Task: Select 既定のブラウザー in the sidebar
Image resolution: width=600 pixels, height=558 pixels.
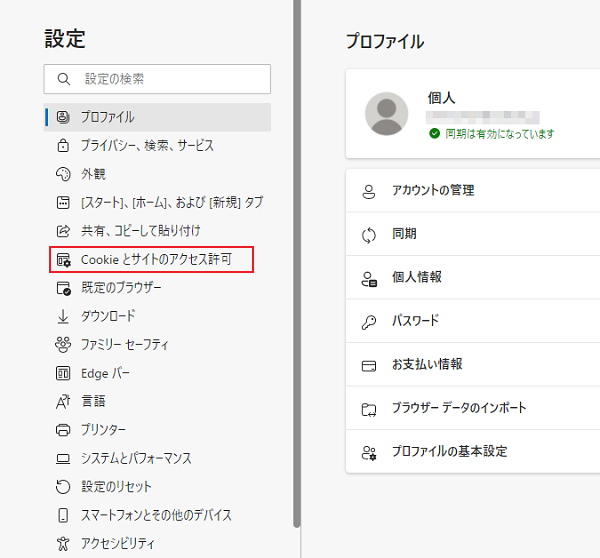Action: coord(121,288)
